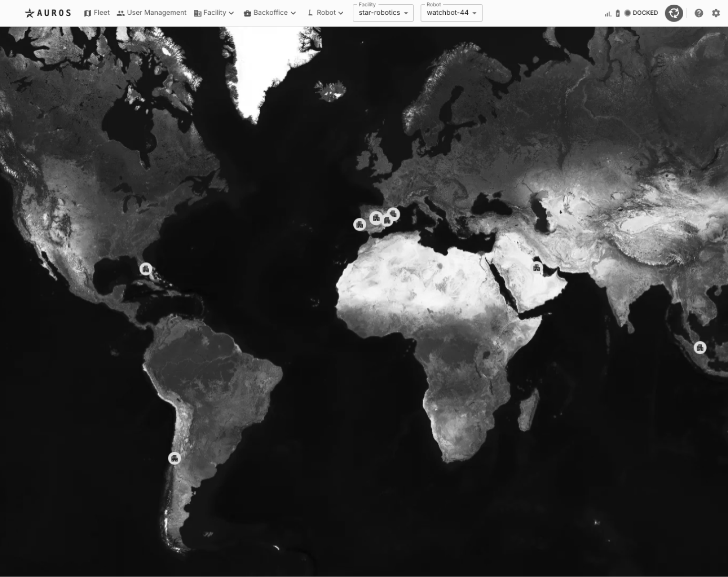Go to User Management
The width and height of the screenshot is (728, 577).
click(x=152, y=13)
